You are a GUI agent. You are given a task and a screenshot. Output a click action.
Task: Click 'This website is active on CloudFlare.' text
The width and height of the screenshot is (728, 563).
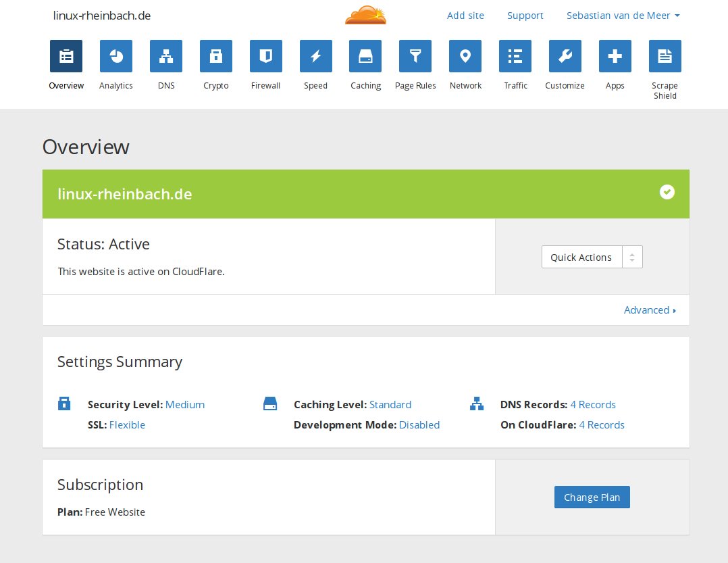[141, 272]
